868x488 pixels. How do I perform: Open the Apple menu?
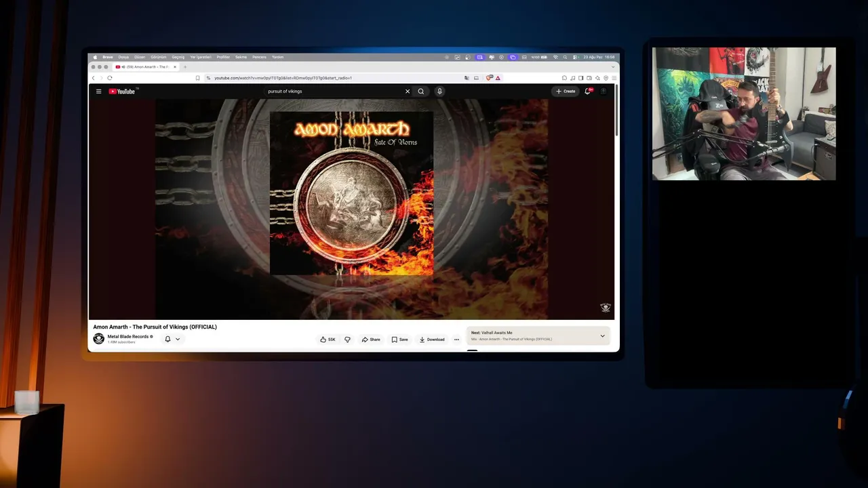[x=95, y=57]
